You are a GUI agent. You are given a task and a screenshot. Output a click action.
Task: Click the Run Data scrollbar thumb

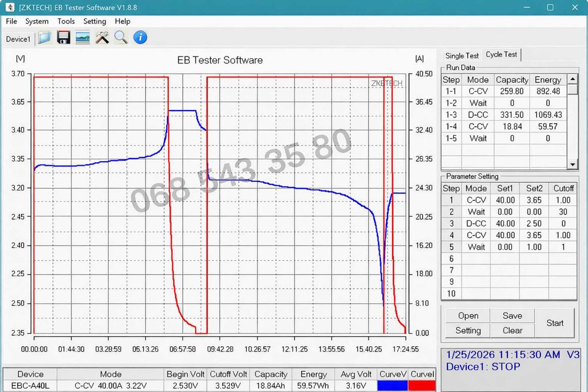click(572, 89)
